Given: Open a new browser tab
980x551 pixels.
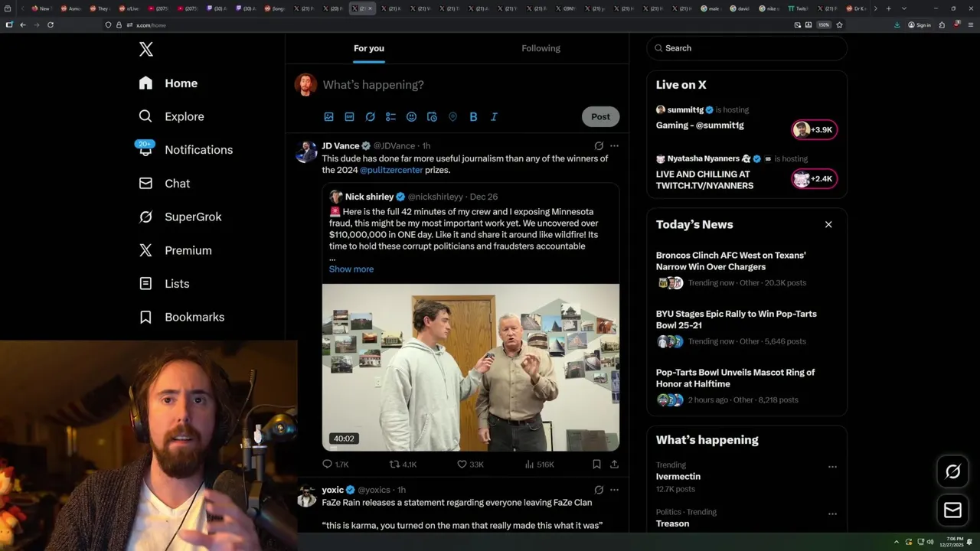Looking at the screenshot, I should point(888,8).
